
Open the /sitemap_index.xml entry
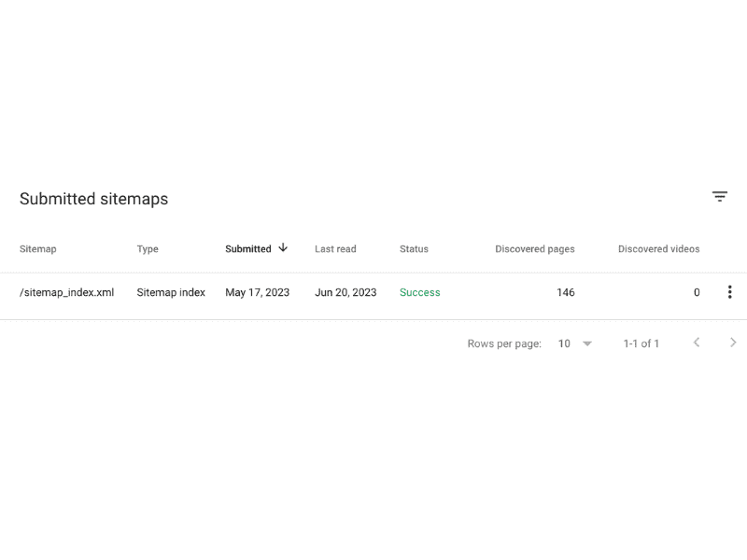coord(66,292)
